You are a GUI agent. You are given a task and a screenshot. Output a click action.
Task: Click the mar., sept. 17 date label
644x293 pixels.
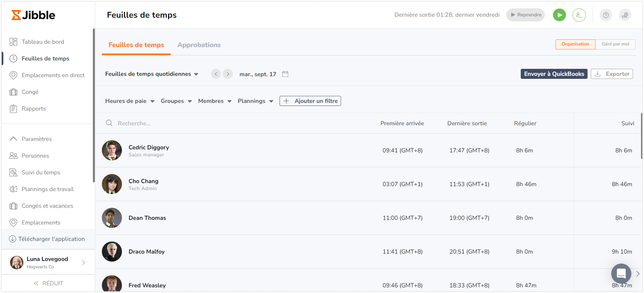(x=258, y=74)
